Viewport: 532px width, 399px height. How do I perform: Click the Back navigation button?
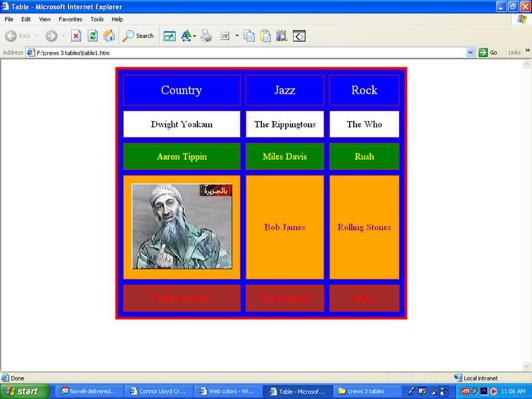click(x=18, y=36)
